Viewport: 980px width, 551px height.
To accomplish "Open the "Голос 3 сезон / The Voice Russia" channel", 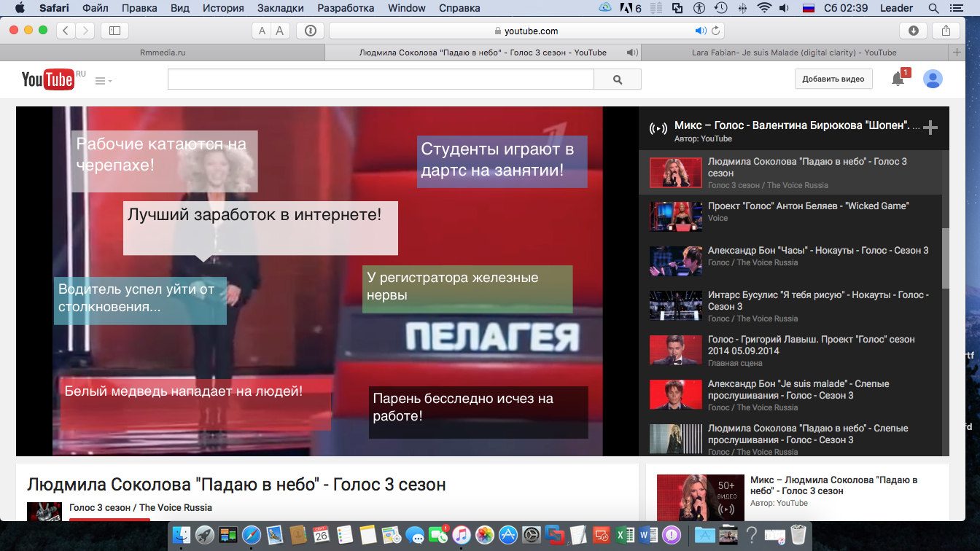I will point(141,507).
